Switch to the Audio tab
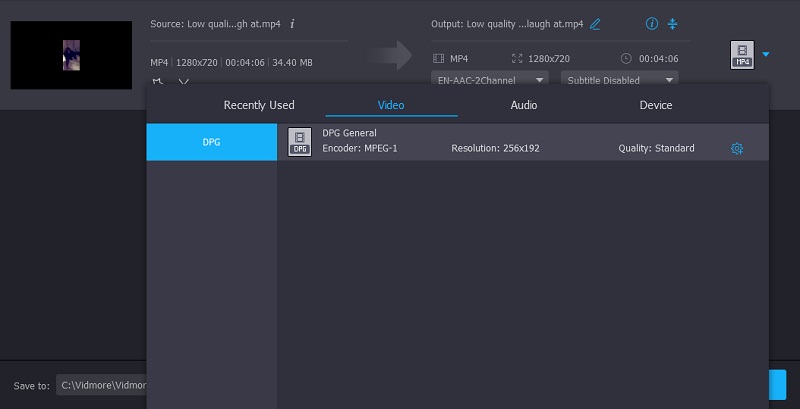Image resolution: width=800 pixels, height=409 pixels. pyautogui.click(x=523, y=105)
